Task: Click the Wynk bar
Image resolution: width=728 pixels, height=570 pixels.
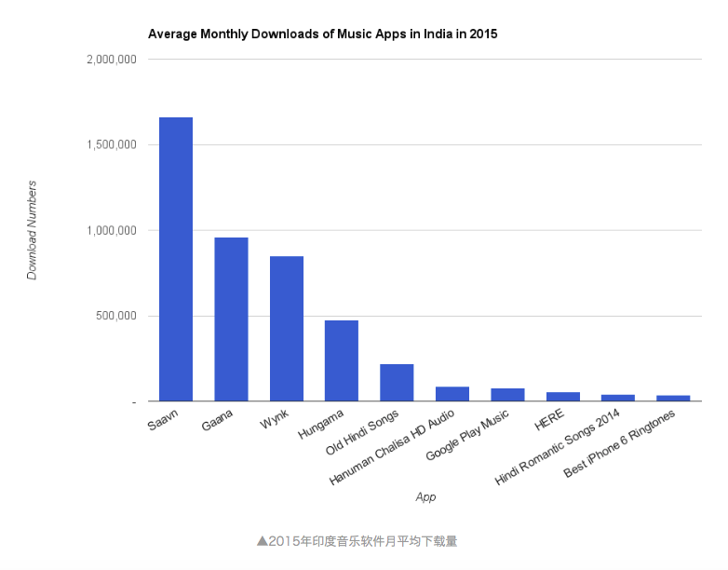Action: [x=287, y=329]
